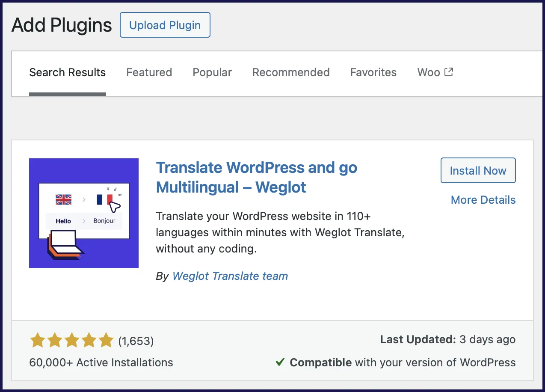The width and height of the screenshot is (545, 392).
Task: Click the Upload Plugin button
Action: (x=165, y=25)
